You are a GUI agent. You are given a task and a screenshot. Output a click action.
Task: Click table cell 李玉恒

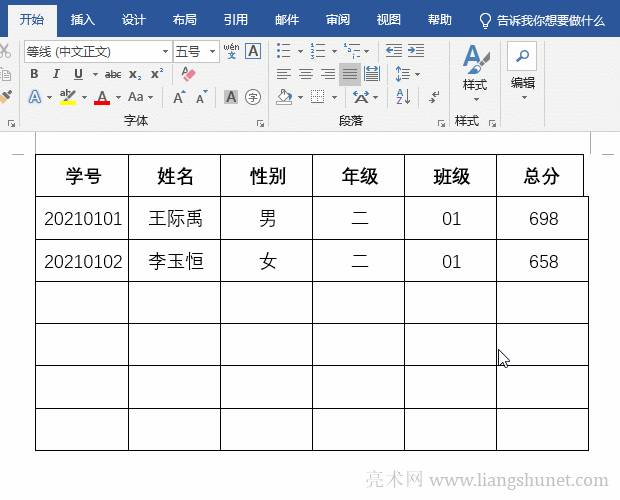tap(175, 261)
